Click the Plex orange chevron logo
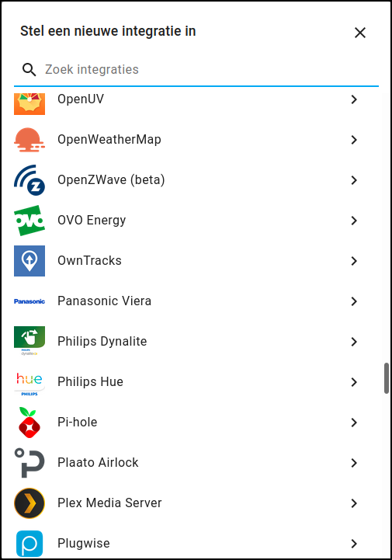This screenshot has height=560, width=392. pos(29,503)
